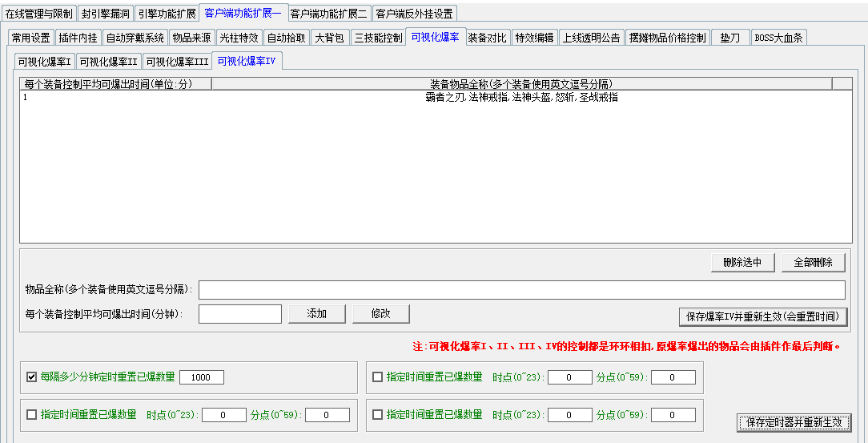Open the 客户端反外挂设置 tab
The image size is (868, 443).
click(415, 14)
